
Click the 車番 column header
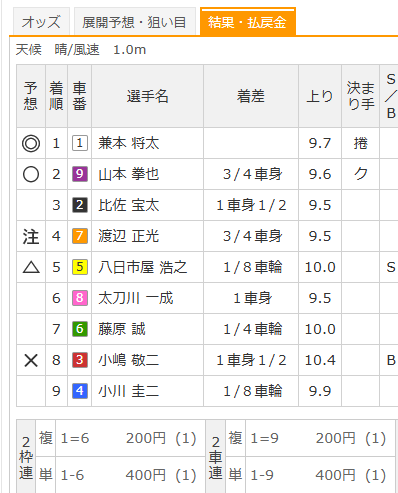tap(79, 96)
